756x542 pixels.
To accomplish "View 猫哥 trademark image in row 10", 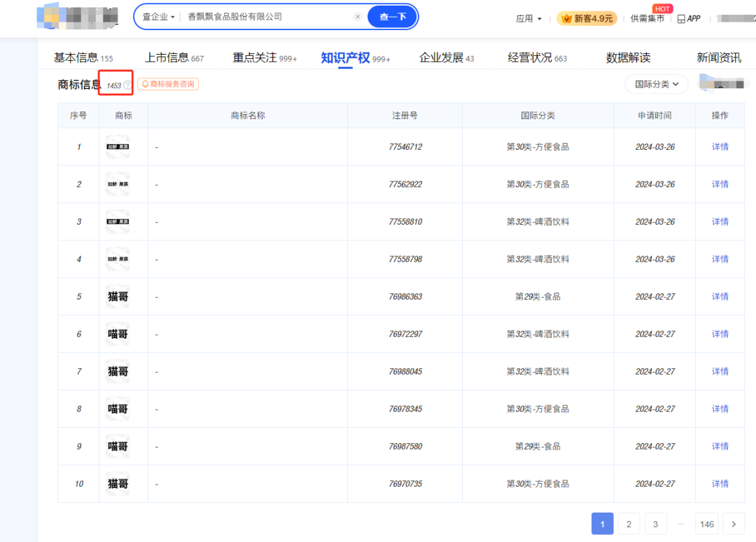I will (118, 484).
